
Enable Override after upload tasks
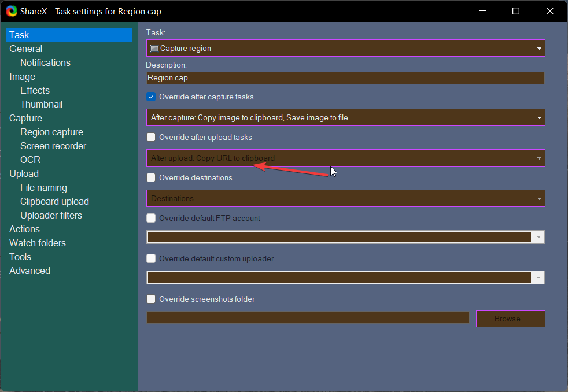(x=151, y=137)
